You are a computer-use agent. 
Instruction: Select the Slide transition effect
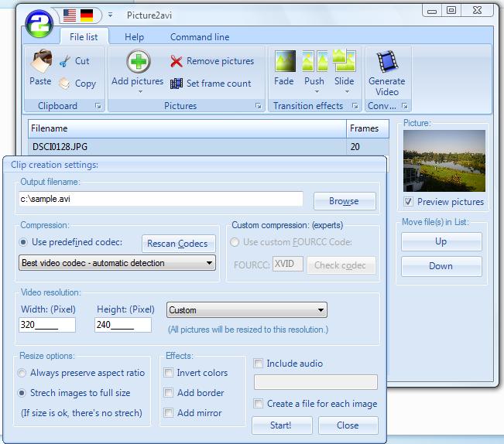344,62
